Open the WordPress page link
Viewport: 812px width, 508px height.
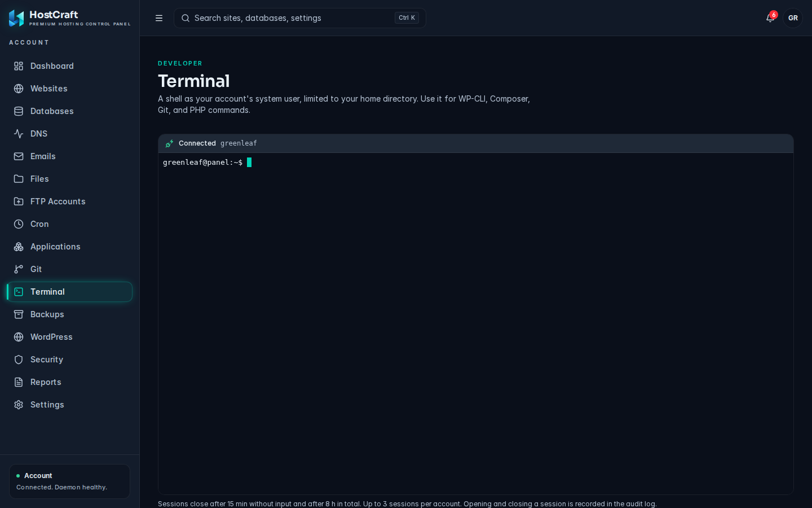pos(70,337)
